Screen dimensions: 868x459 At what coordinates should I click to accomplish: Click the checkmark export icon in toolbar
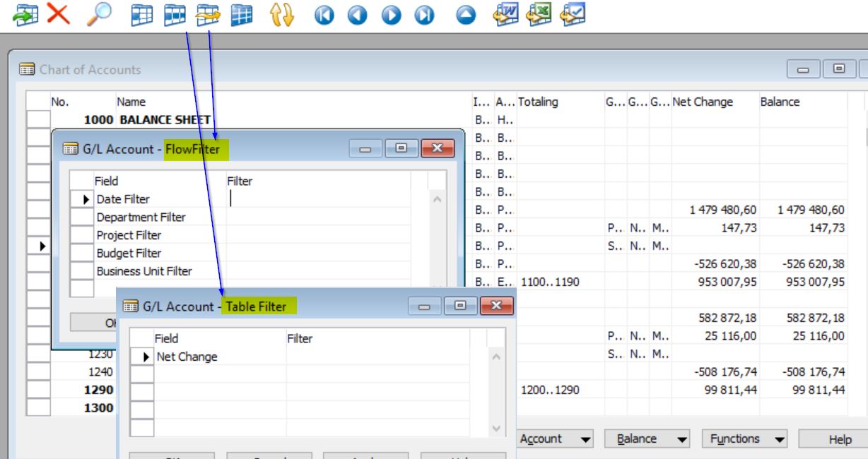point(573,15)
